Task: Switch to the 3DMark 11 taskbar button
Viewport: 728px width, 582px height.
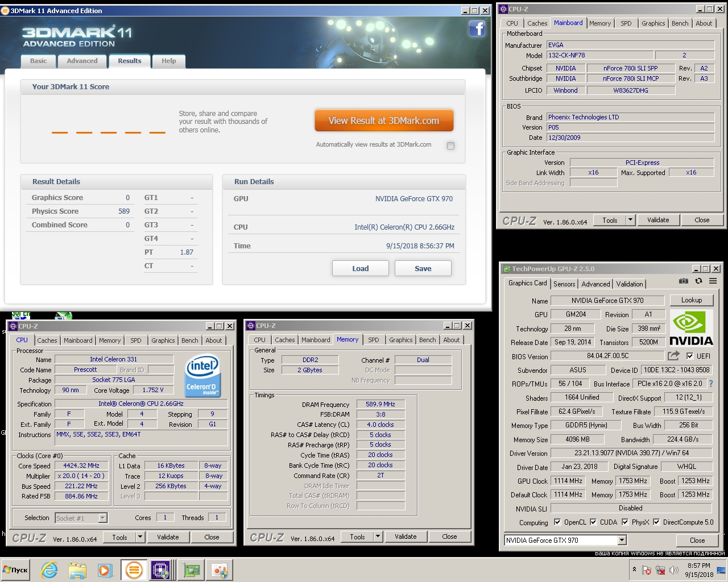Action: click(134, 570)
